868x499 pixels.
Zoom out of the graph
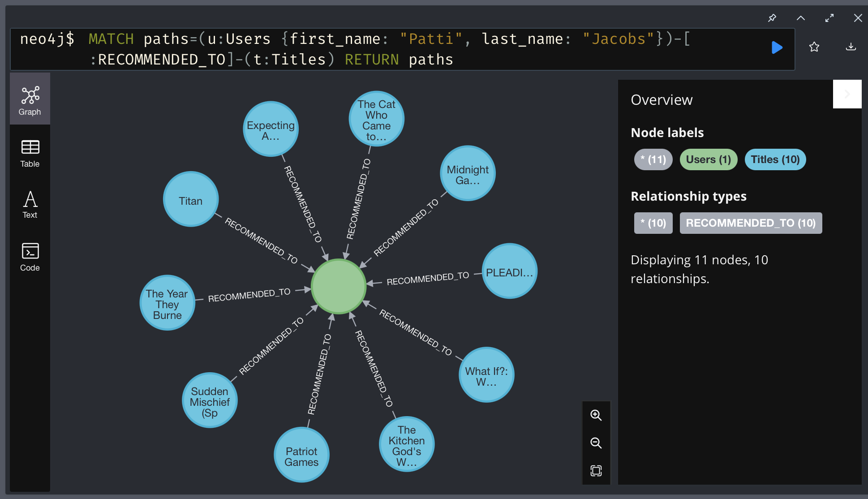click(596, 443)
